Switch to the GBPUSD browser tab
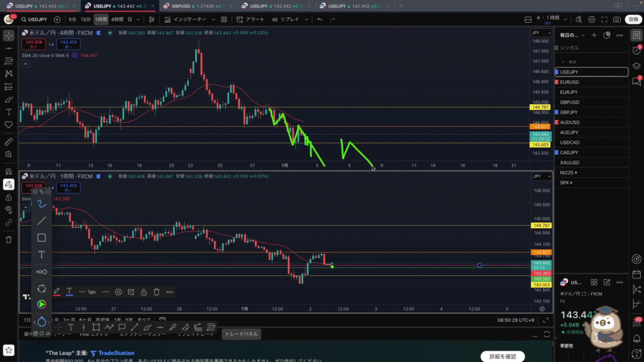The image size is (644, 362). point(197,6)
